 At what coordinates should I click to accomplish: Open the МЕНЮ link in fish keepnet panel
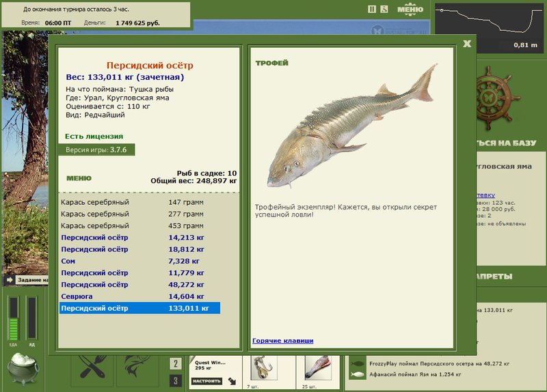coord(79,178)
